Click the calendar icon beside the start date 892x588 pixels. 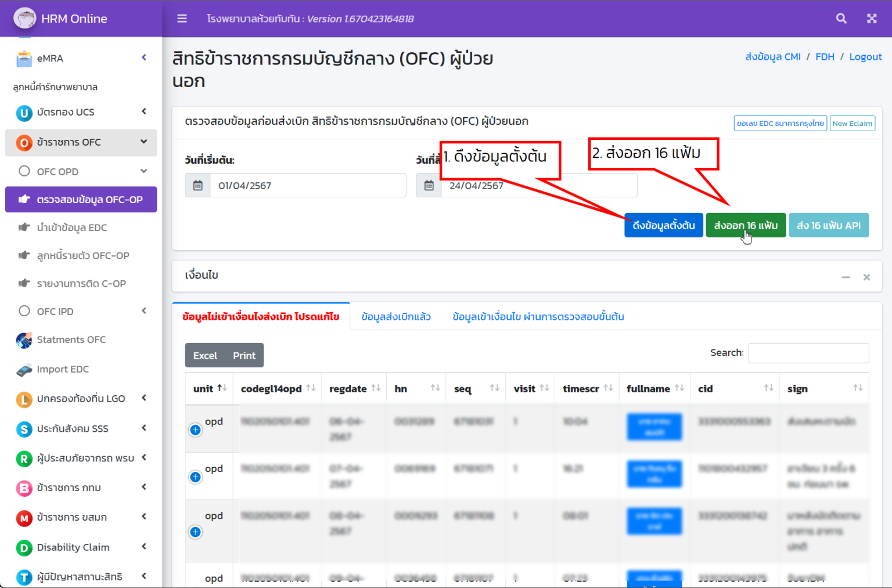(x=197, y=185)
